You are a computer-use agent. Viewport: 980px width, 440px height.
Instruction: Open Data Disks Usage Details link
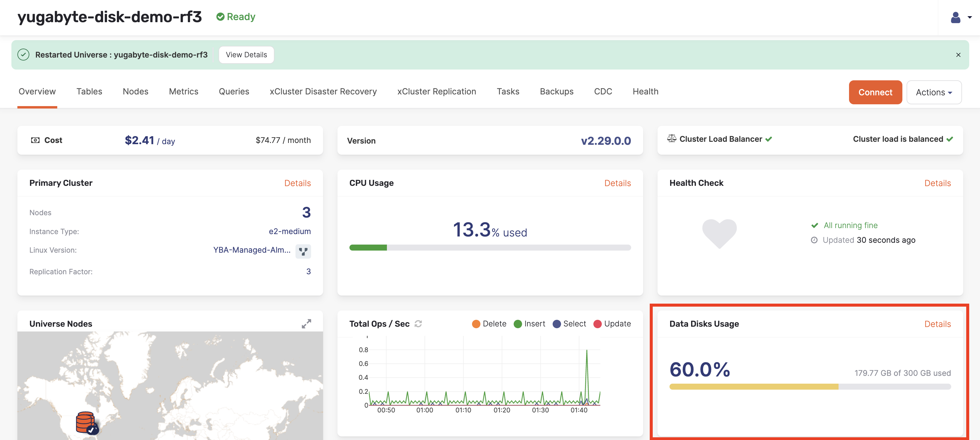coord(937,324)
